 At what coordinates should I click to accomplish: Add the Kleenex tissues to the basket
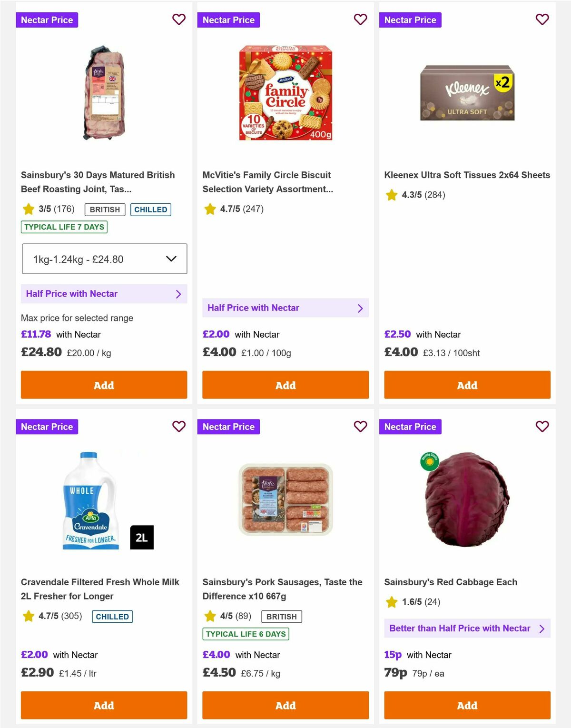pyautogui.click(x=467, y=385)
